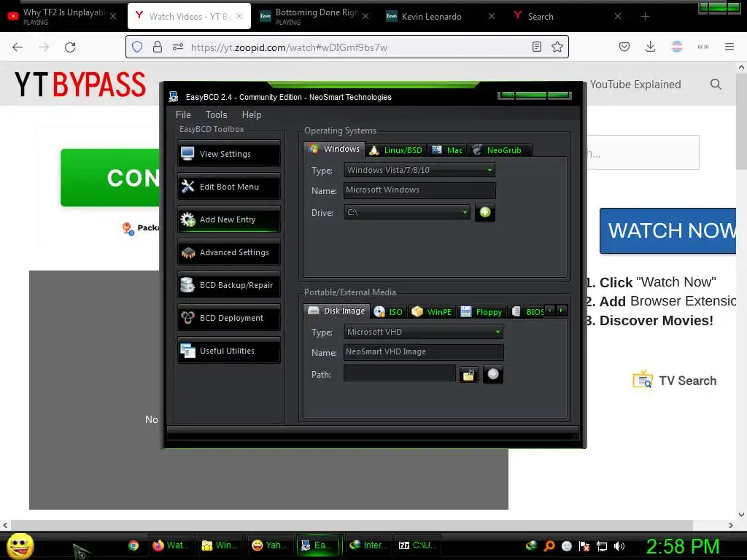The width and height of the screenshot is (747, 560).
Task: Open Advanced Settings in EasyBCD
Action: click(x=229, y=252)
